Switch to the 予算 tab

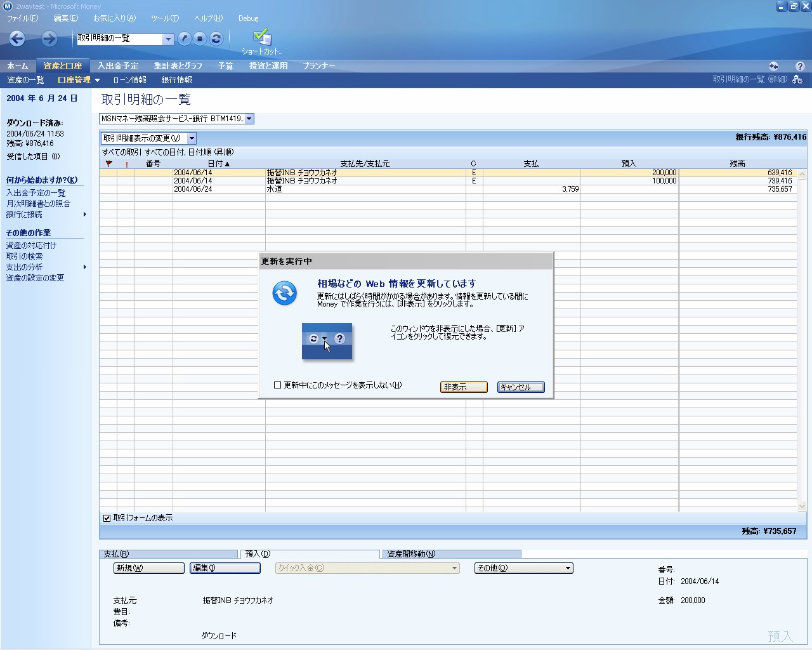click(225, 66)
